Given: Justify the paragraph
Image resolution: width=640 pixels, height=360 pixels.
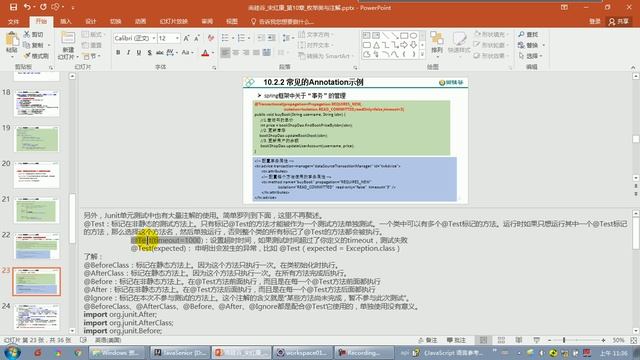Looking at the screenshot, I should click(x=256, y=53).
